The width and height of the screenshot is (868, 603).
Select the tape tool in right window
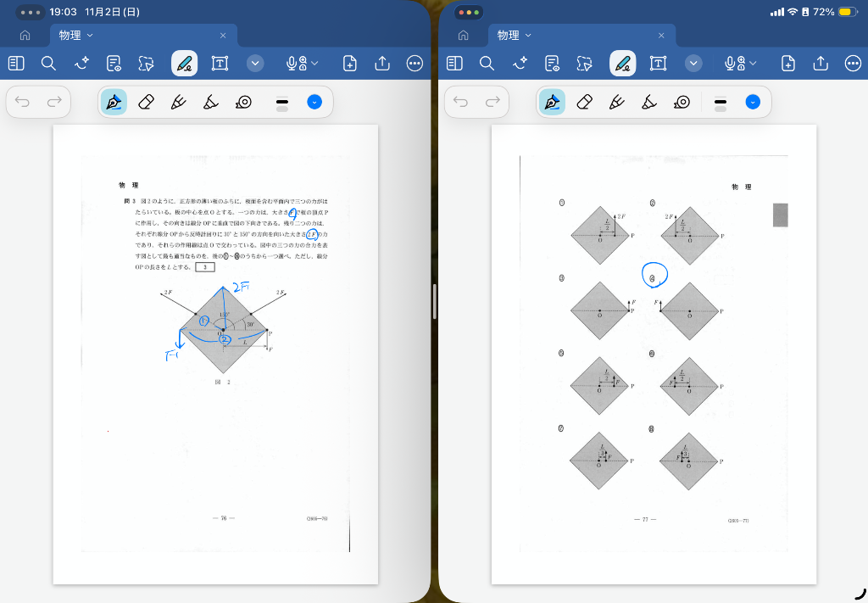(682, 103)
